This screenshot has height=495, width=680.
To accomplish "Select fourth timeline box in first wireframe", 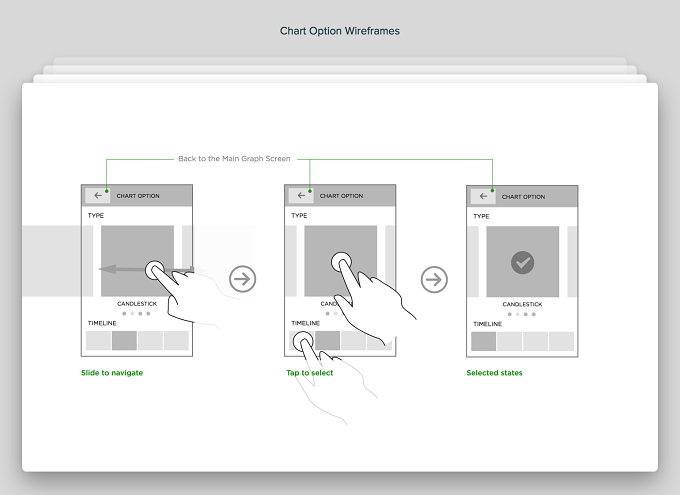I will coord(176,341).
